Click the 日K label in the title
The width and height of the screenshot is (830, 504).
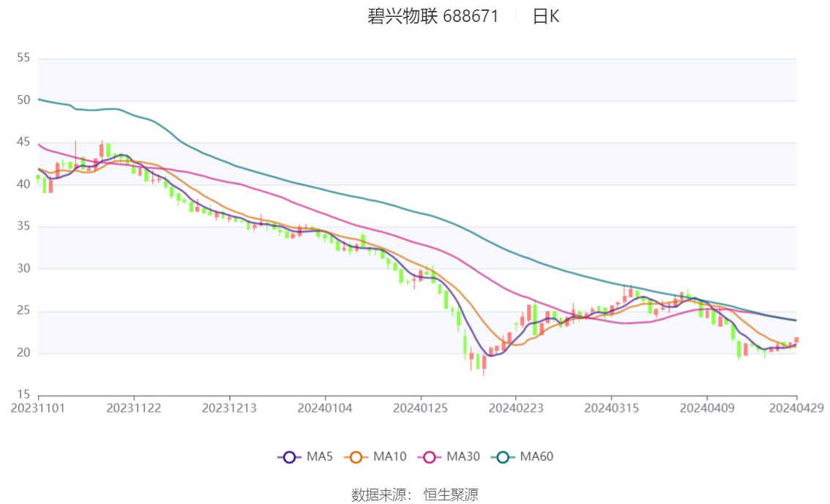546,16
